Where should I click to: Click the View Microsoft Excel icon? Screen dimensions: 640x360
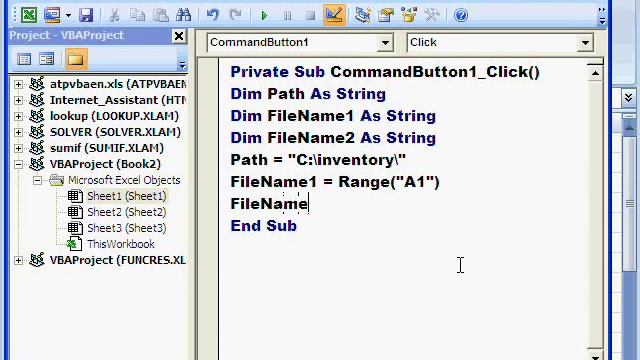[x=29, y=15]
